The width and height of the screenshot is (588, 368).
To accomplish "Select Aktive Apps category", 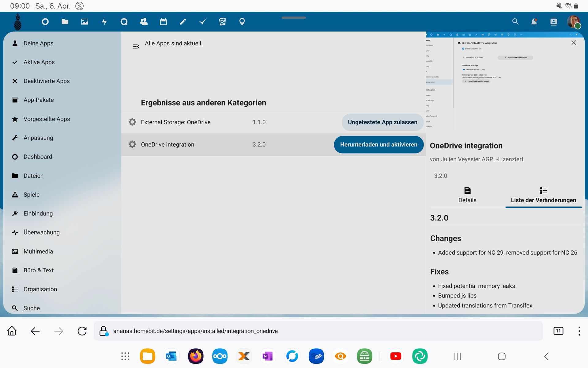I will pyautogui.click(x=62, y=62).
